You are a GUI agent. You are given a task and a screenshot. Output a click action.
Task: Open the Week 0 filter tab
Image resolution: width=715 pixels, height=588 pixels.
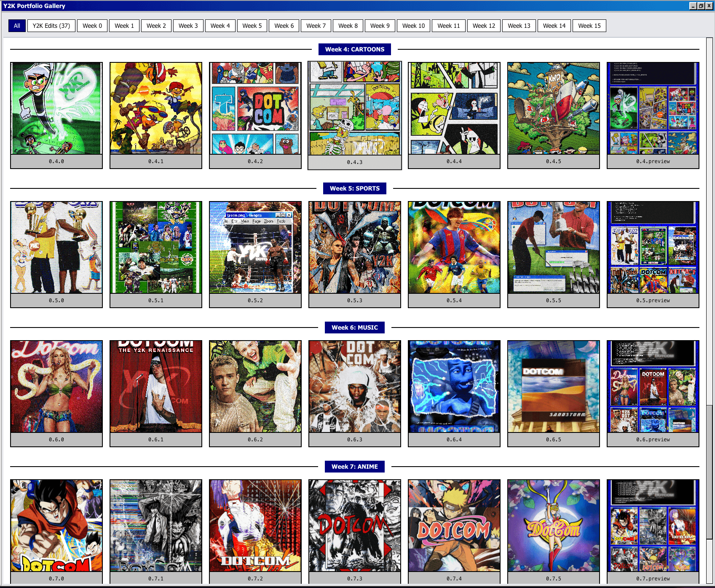coord(92,26)
